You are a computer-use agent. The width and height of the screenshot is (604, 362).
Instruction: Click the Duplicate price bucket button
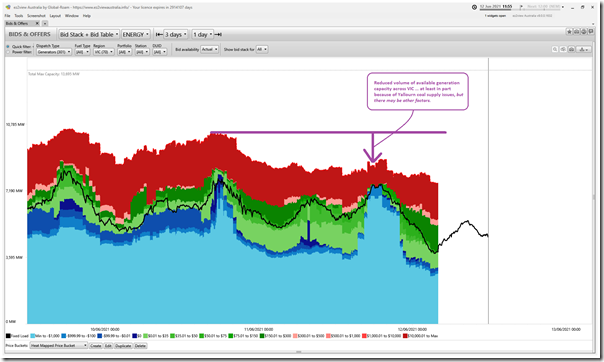pos(123,346)
